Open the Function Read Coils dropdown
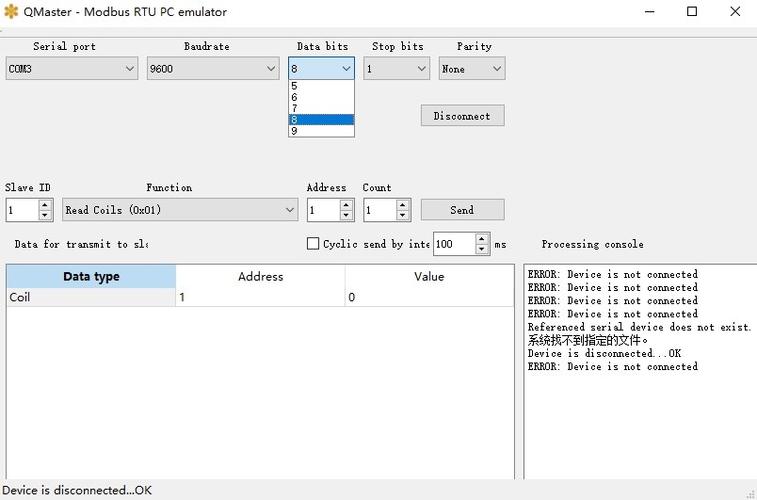Viewport: 757px width, 500px height. coord(180,210)
